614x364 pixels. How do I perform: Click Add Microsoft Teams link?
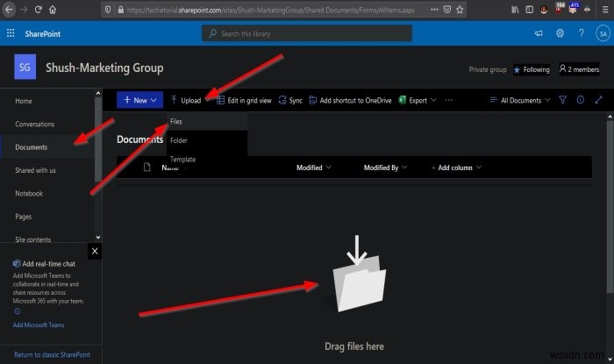pos(39,325)
